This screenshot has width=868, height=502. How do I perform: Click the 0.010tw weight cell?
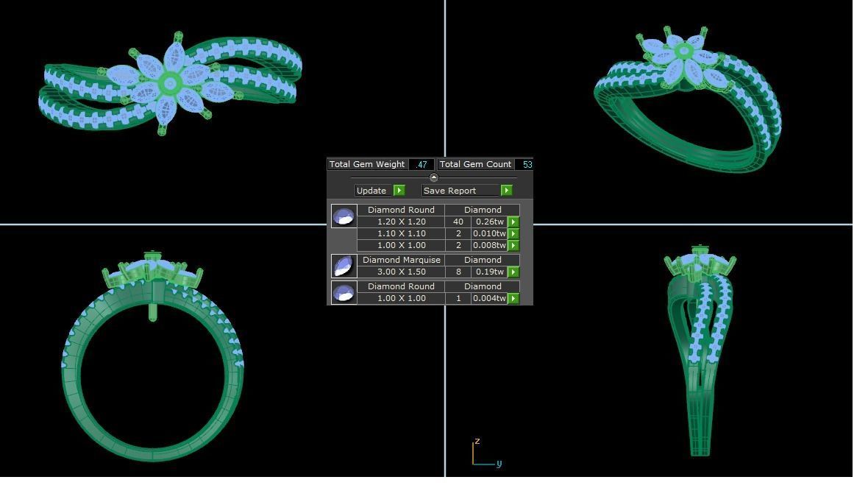click(x=489, y=234)
